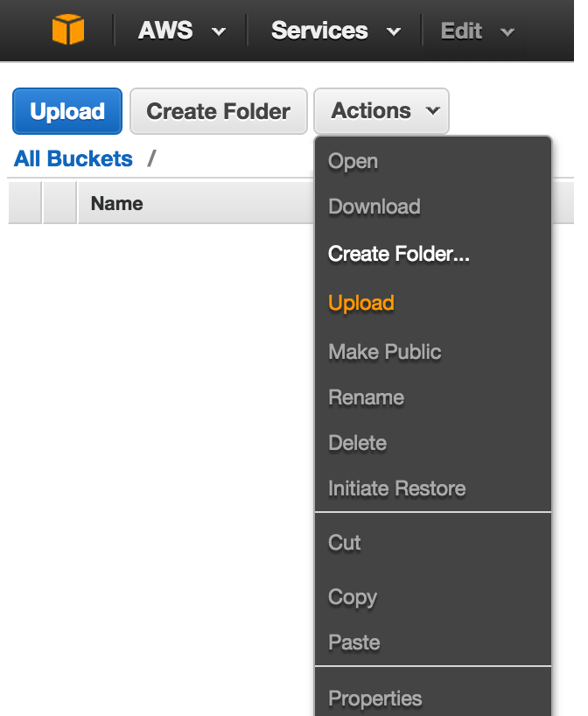Choose Rename from the Actions menu
This screenshot has width=588, height=716.
[366, 397]
